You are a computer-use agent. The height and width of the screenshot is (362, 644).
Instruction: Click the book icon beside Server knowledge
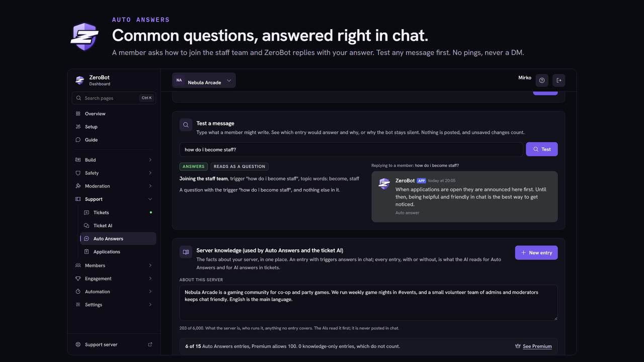point(186,252)
